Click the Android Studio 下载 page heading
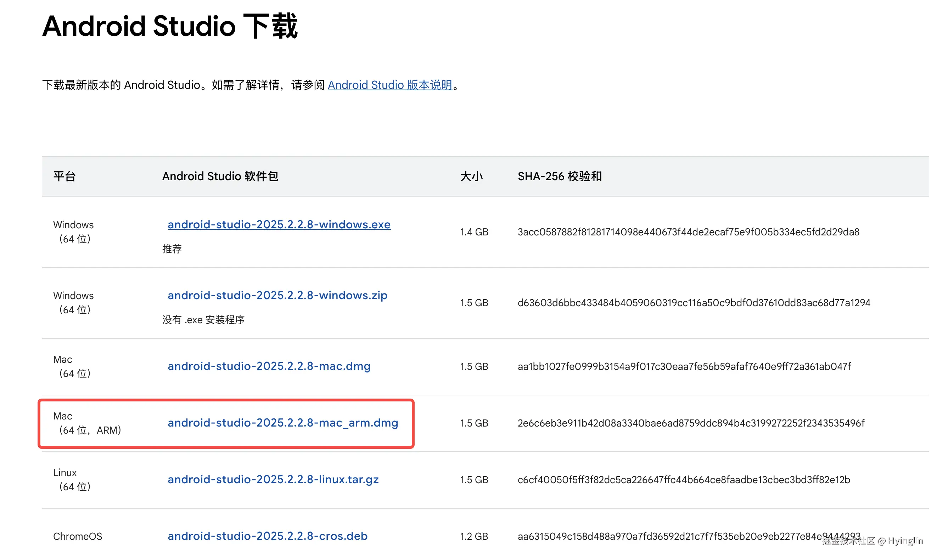This screenshot has height=560, width=937. (x=170, y=27)
